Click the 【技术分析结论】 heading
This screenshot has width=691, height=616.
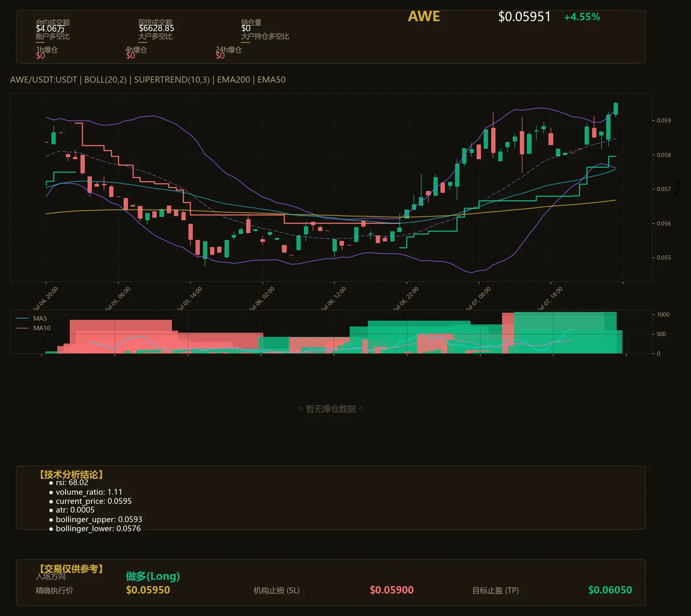tap(71, 475)
